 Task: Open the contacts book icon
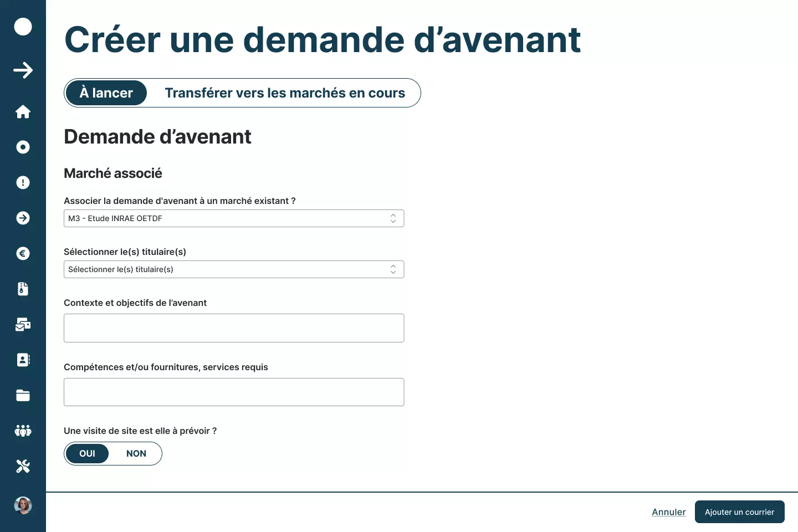[23, 360]
